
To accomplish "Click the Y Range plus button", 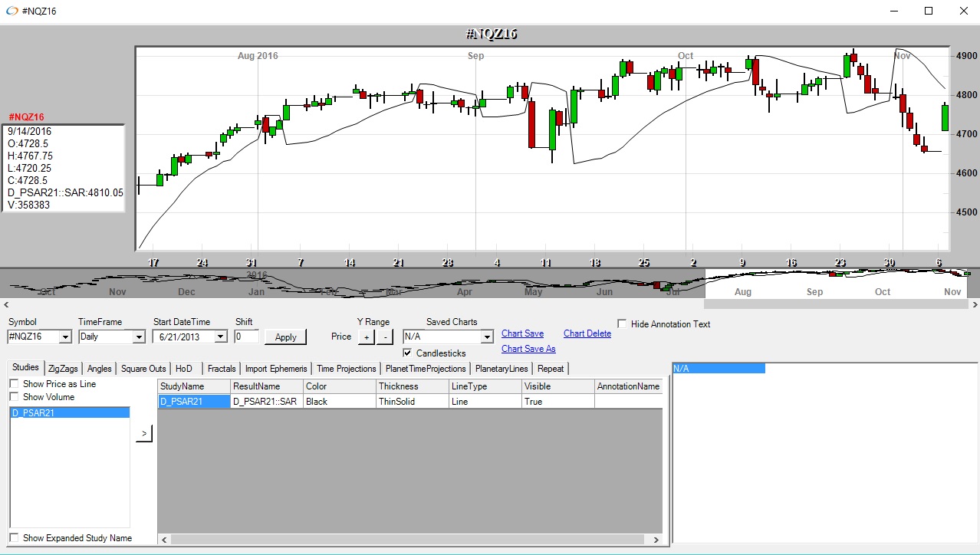I will [366, 337].
